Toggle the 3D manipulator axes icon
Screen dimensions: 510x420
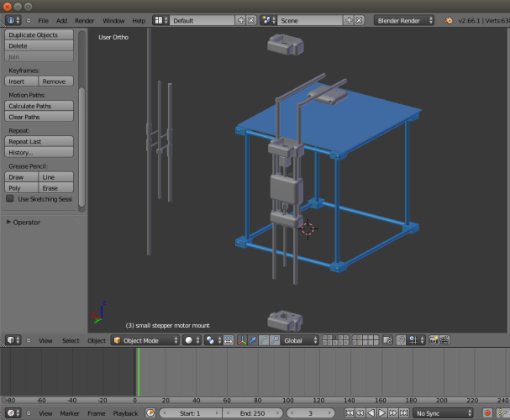(242, 340)
